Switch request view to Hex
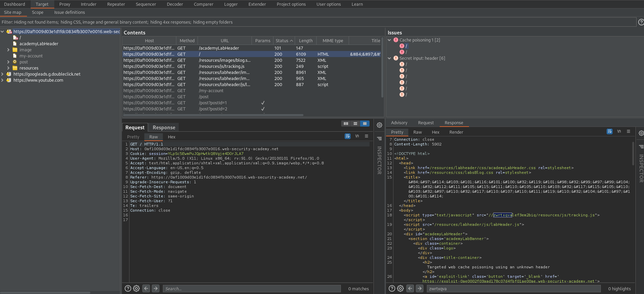Viewport: 644px width, 294px height. (x=172, y=137)
